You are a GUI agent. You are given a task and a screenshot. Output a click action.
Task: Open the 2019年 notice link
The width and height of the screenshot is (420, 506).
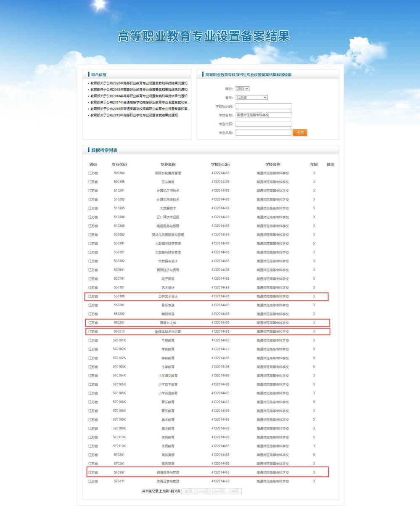pos(139,90)
